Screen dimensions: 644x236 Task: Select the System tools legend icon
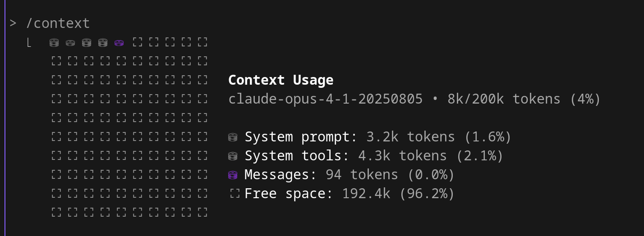(233, 156)
